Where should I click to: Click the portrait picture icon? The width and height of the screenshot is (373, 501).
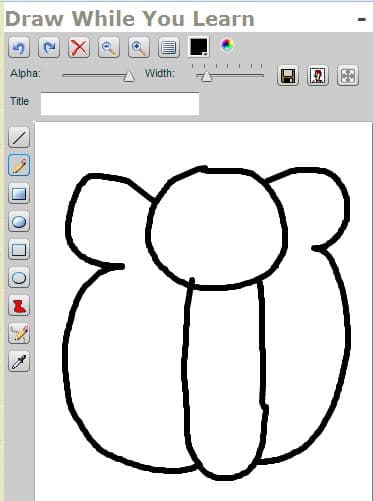click(318, 76)
